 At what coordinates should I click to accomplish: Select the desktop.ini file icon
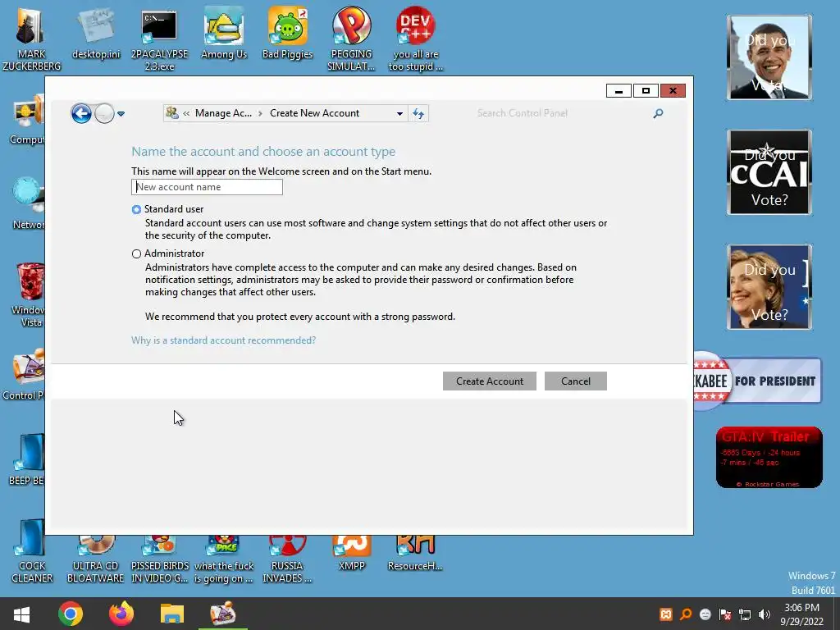click(96, 33)
